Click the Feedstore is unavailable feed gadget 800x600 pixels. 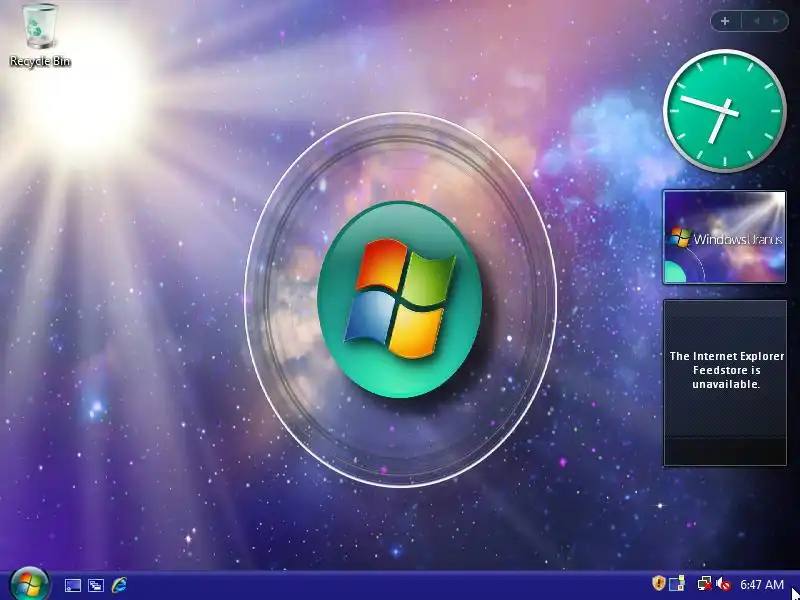[x=725, y=383]
